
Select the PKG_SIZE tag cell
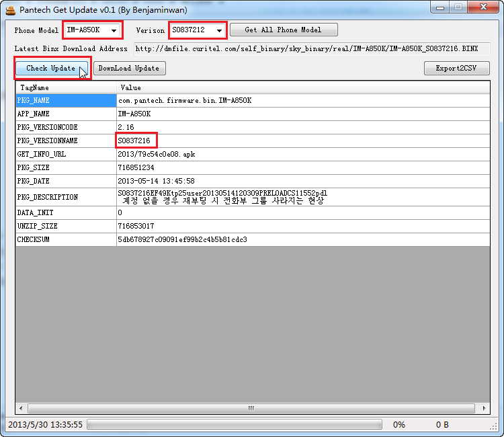(x=66, y=168)
